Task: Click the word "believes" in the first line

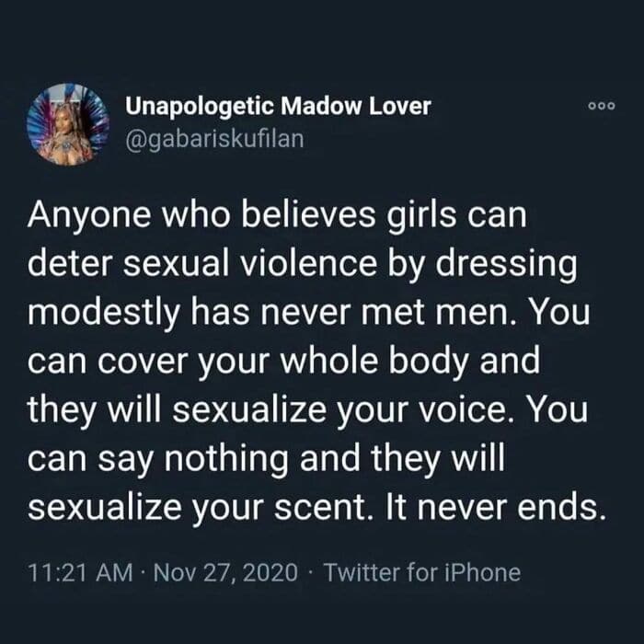Action: pyautogui.click(x=308, y=215)
